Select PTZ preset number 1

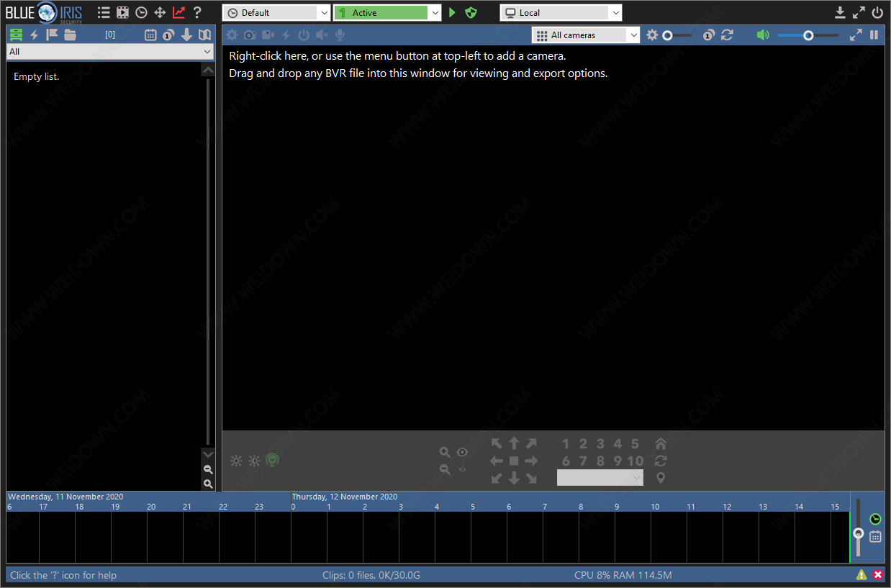coord(566,444)
